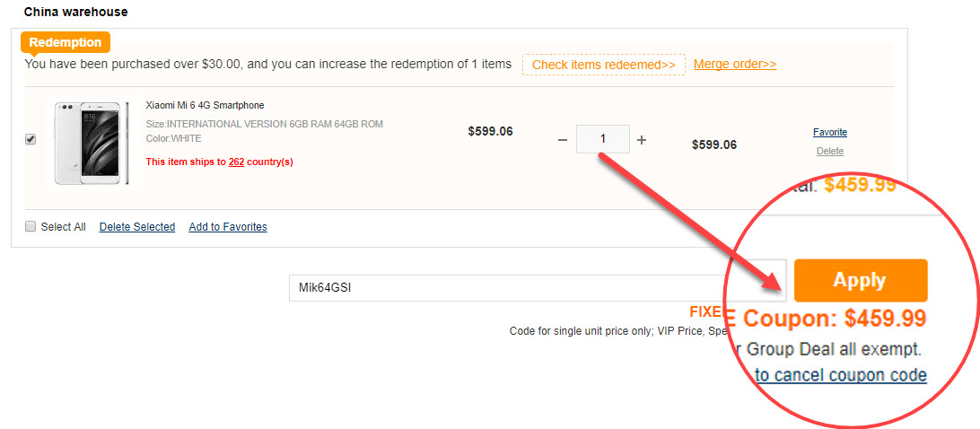Click the Select All label text
Image resolution: width=980 pixels, height=429 pixels.
coord(63,227)
